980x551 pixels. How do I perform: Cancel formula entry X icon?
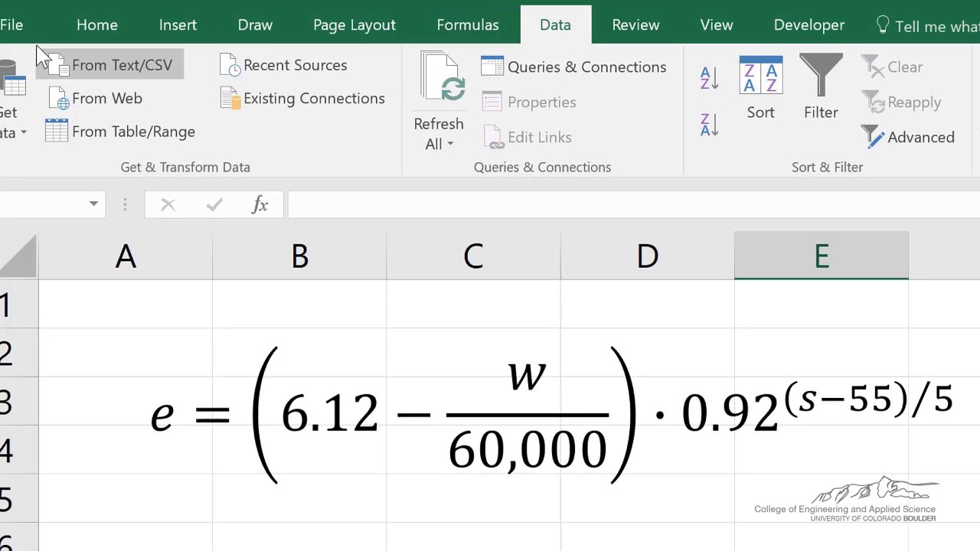pyautogui.click(x=168, y=205)
